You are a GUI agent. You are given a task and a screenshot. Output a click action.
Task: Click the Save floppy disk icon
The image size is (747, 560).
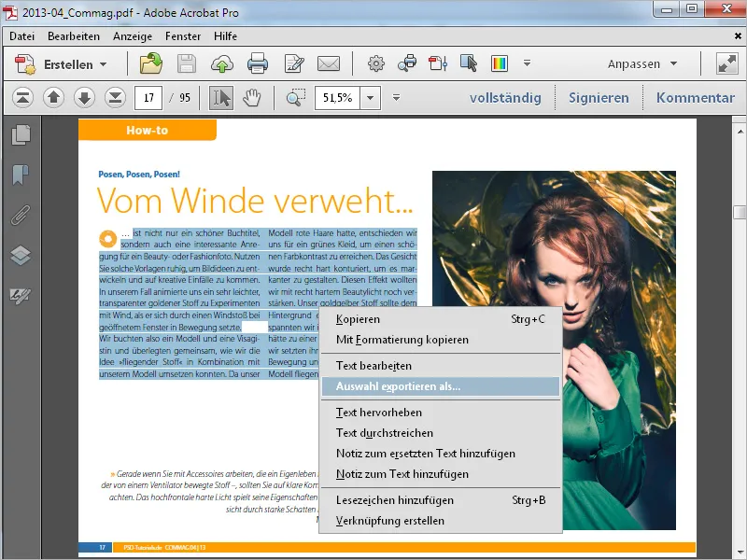click(186, 63)
